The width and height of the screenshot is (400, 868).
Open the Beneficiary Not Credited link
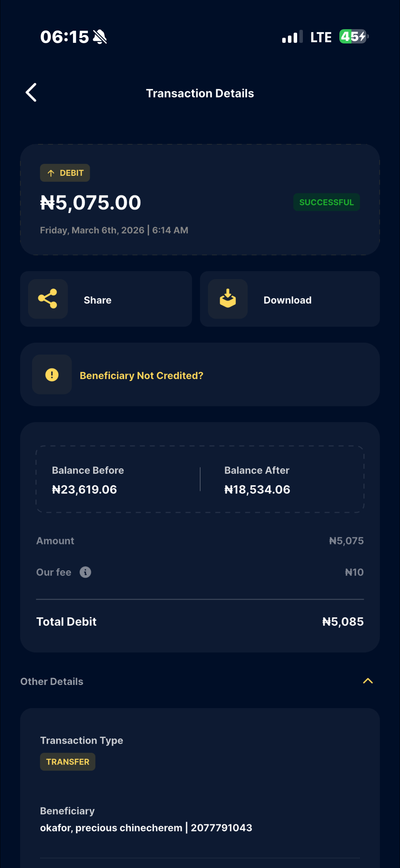(141, 375)
